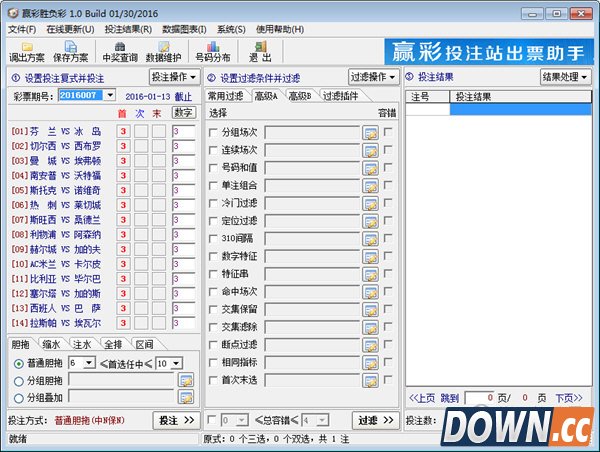600x452 pixels.
Task: Click the 数字 column button
Action: [184, 113]
